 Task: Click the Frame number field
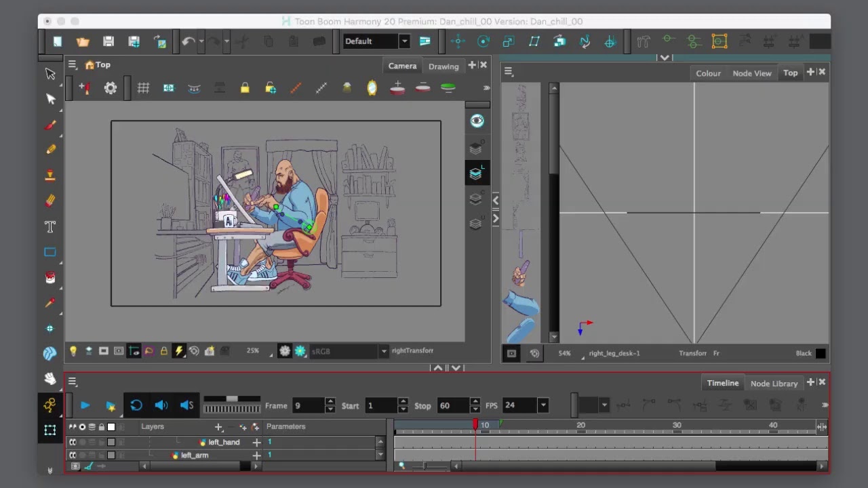point(309,405)
